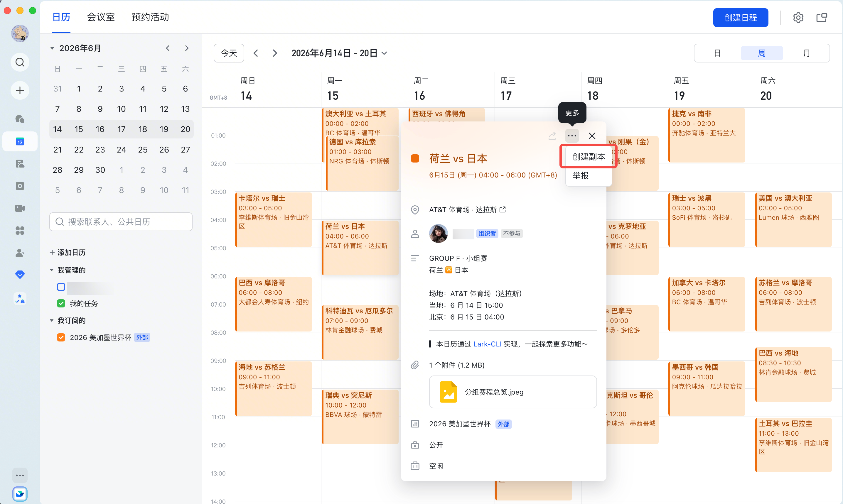
Task: Go to next week in main calendar
Action: coord(275,53)
